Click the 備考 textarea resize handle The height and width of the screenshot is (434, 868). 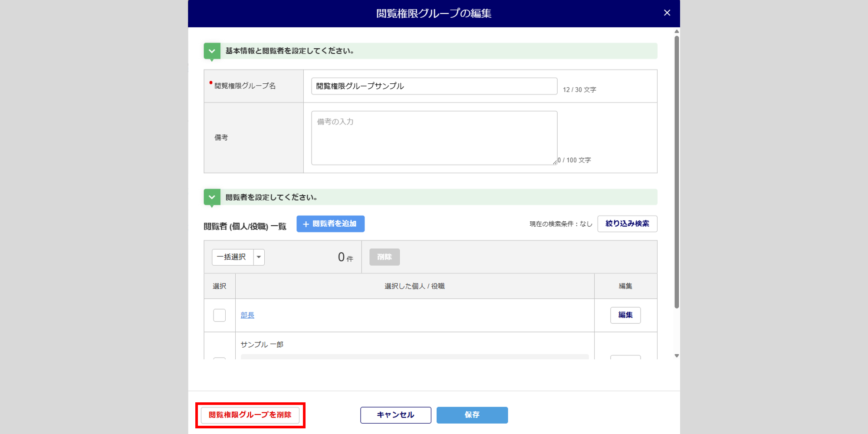[555, 163]
